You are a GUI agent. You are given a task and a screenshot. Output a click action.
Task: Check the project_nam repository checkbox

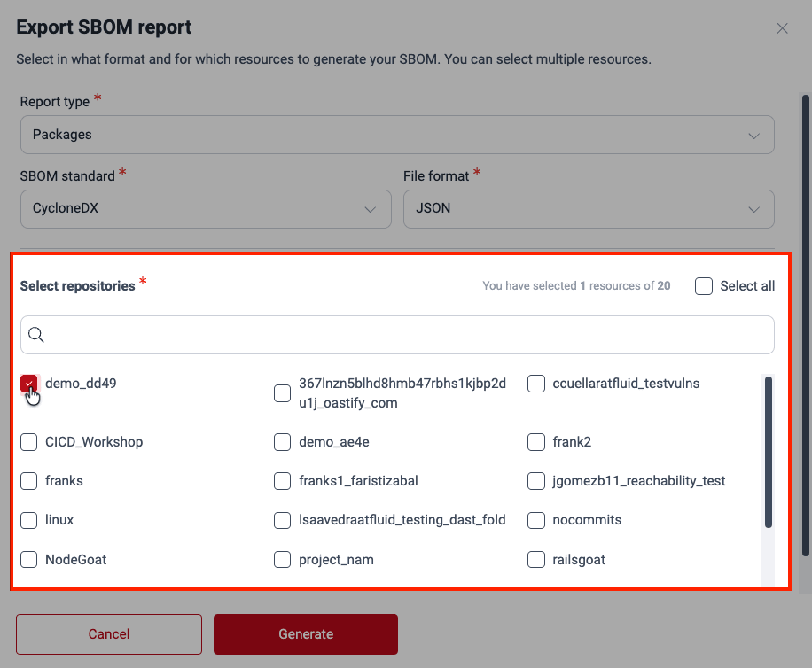click(282, 560)
